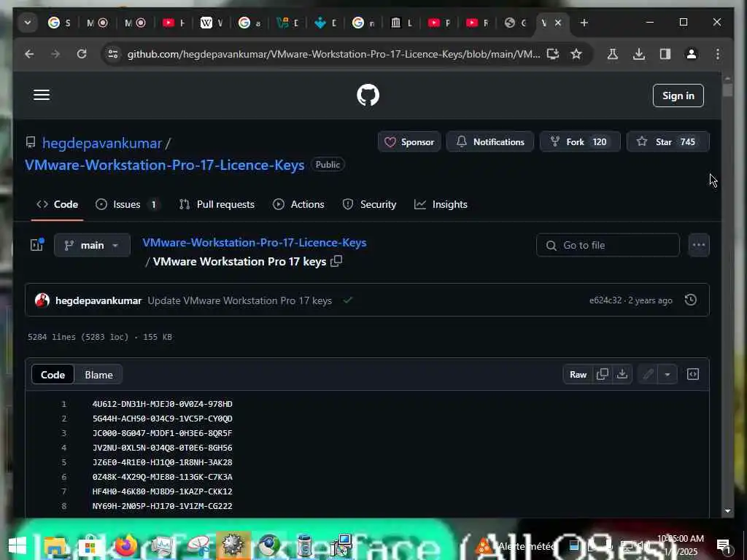Open the Windows notification center icon
The width and height of the screenshot is (747, 560).
(724, 545)
